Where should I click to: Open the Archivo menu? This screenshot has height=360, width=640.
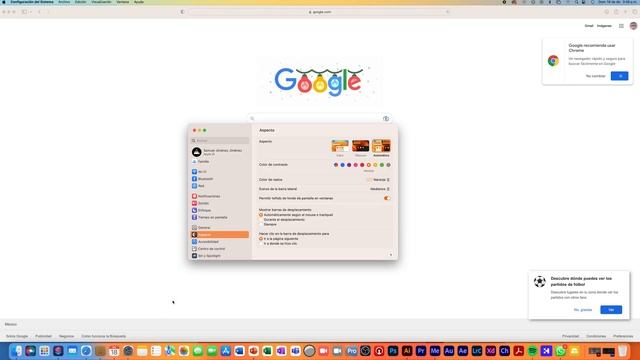click(64, 2)
